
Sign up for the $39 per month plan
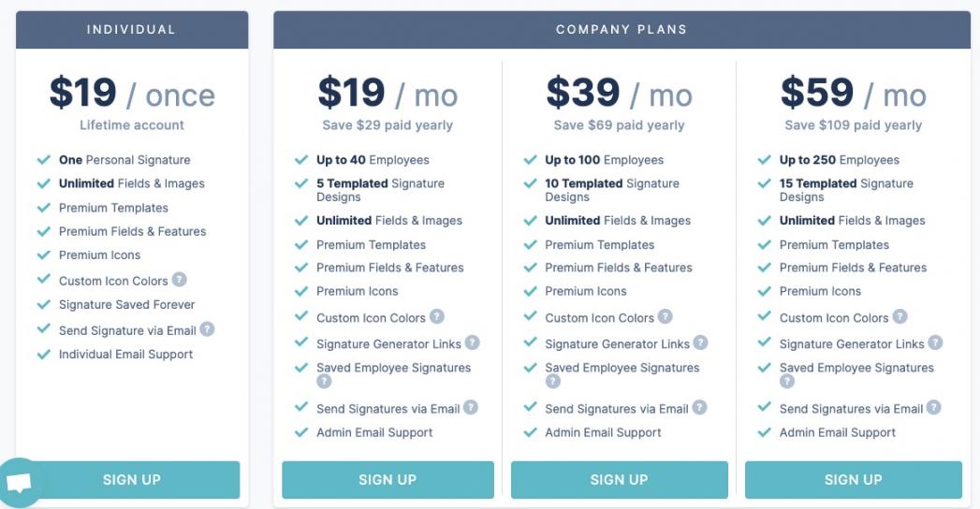click(x=619, y=480)
